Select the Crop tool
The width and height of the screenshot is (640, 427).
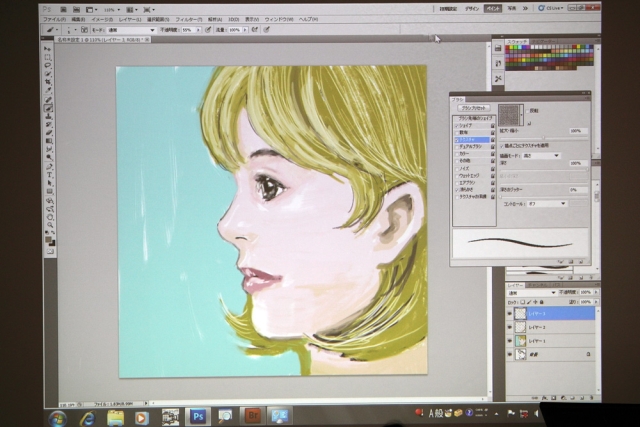[48, 82]
